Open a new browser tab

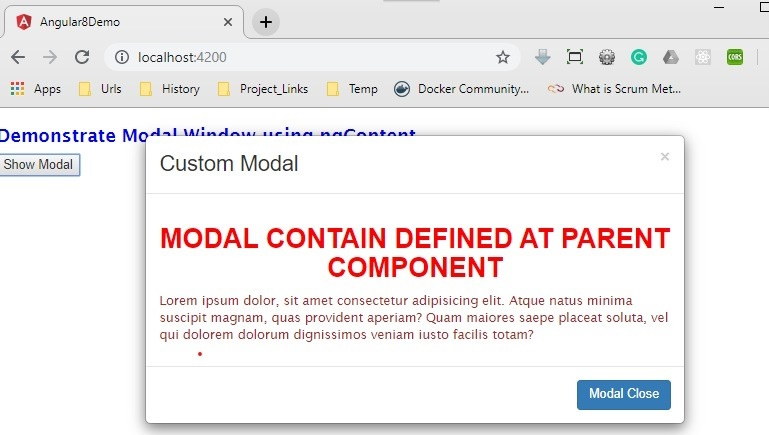pyautogui.click(x=266, y=22)
